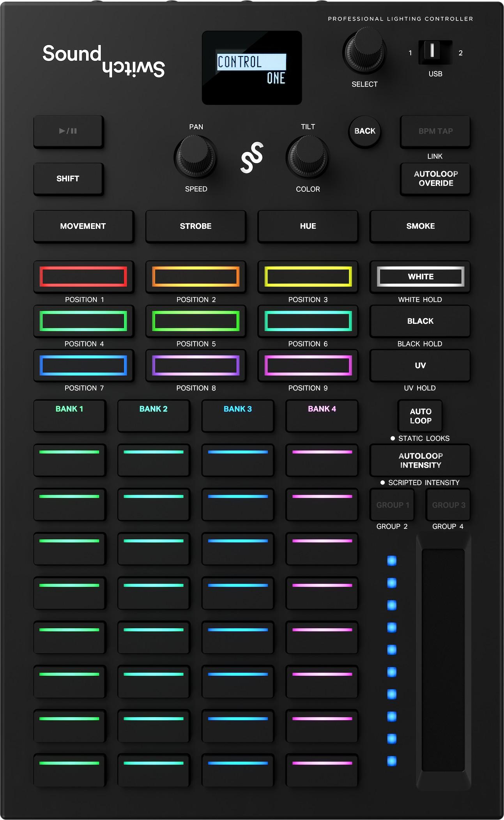Viewport: 504px width, 820px height.
Task: Select the GROUP 1 button
Action: (x=392, y=505)
